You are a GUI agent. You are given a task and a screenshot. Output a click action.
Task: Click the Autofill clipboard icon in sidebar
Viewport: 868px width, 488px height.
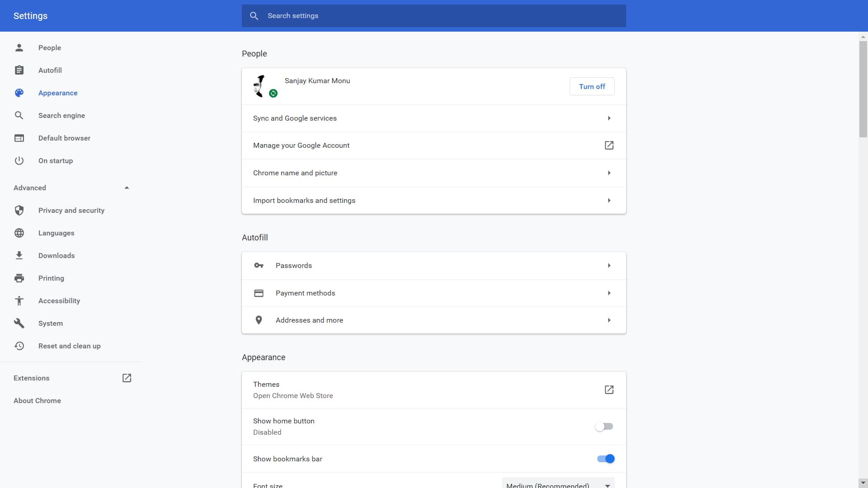(19, 70)
